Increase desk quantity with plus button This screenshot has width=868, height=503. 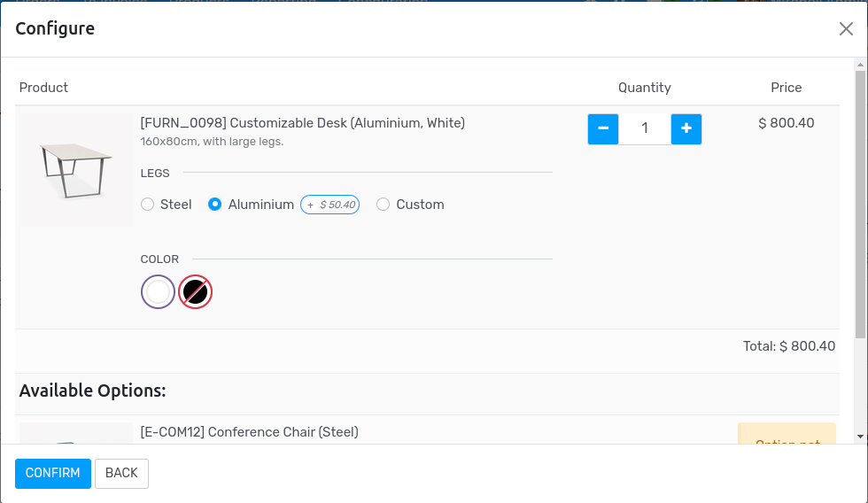tap(686, 128)
